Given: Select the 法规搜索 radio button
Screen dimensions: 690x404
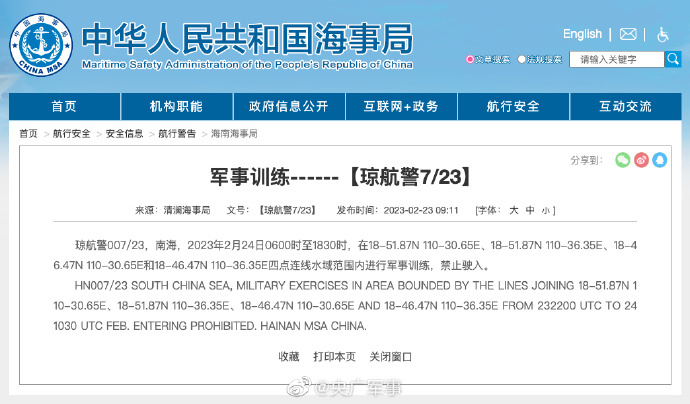Looking at the screenshot, I should point(521,60).
